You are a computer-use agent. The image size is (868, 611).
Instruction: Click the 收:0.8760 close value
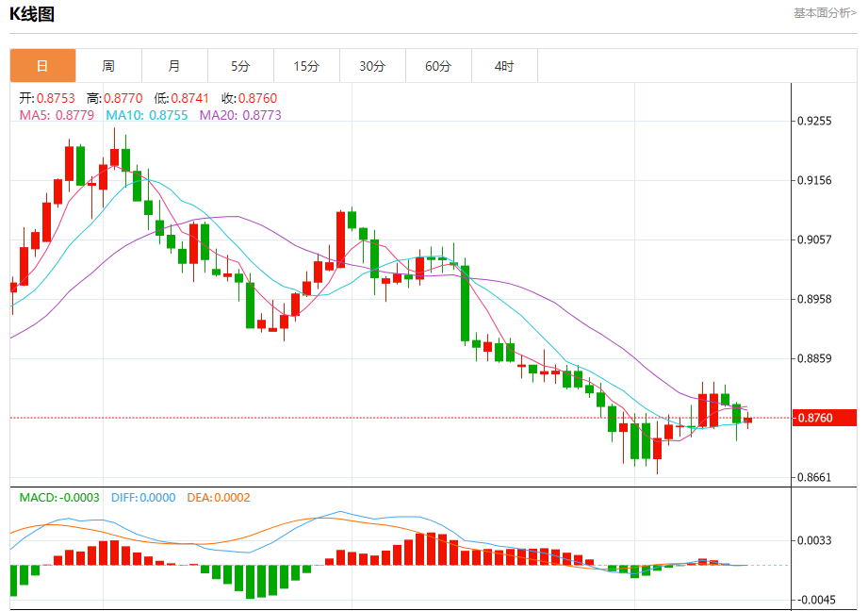(249, 98)
